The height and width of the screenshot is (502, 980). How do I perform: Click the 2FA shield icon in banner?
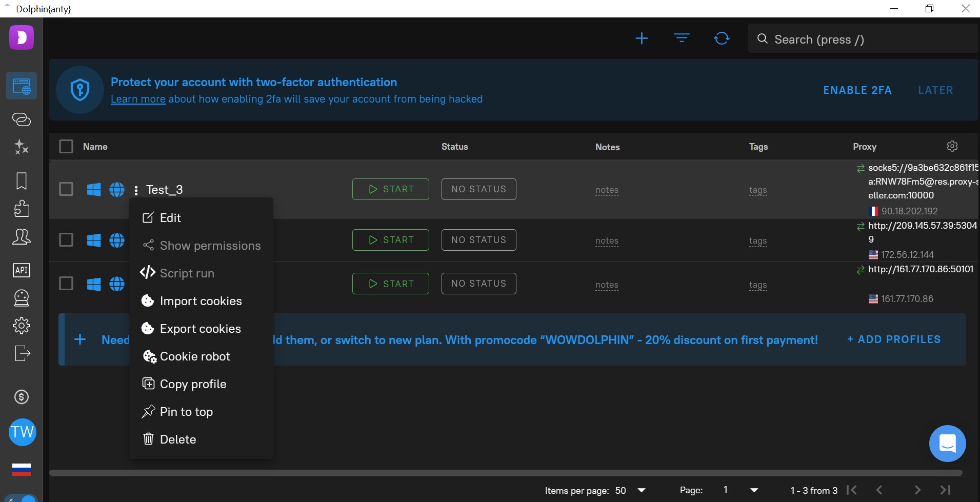[80, 90]
